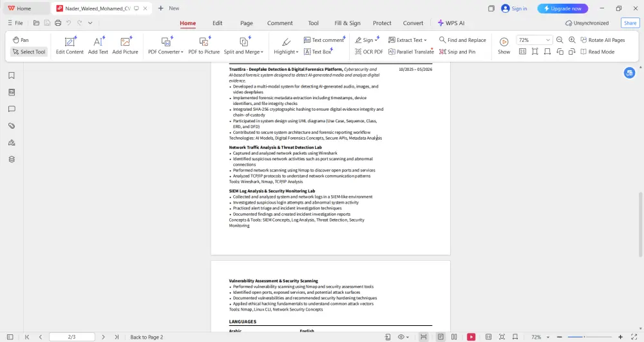Click the Upgrade now button
The height and width of the screenshot is (342, 644).
click(563, 8)
